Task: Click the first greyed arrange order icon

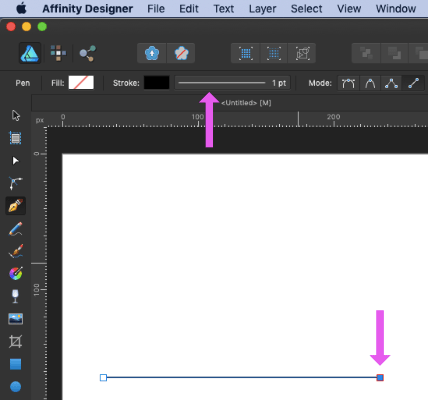Action: (366, 53)
